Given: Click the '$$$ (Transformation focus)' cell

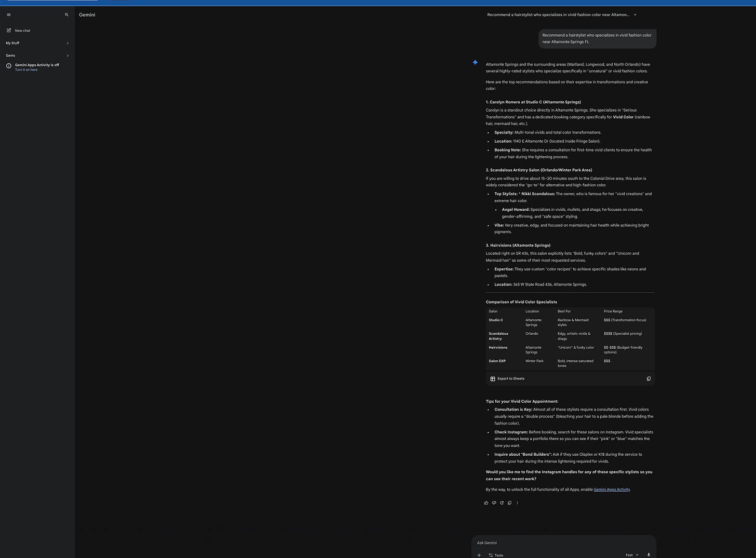Looking at the screenshot, I should click(x=625, y=320).
